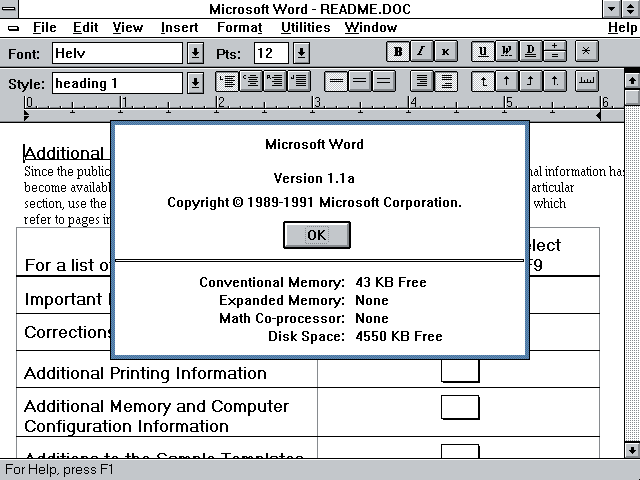Set centered paragraph alignment icon
Viewport: 640px width, 480px height.
251,81
